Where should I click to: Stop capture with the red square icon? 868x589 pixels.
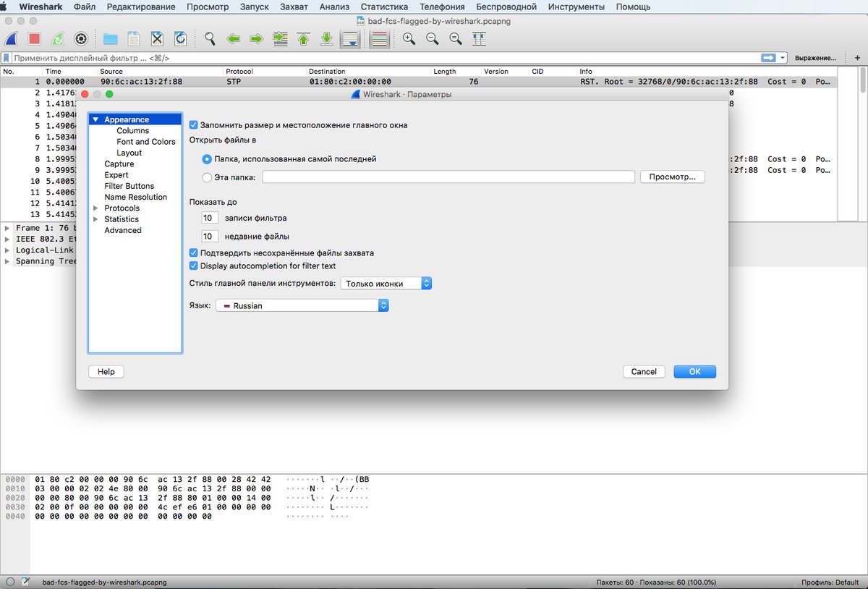[34, 38]
